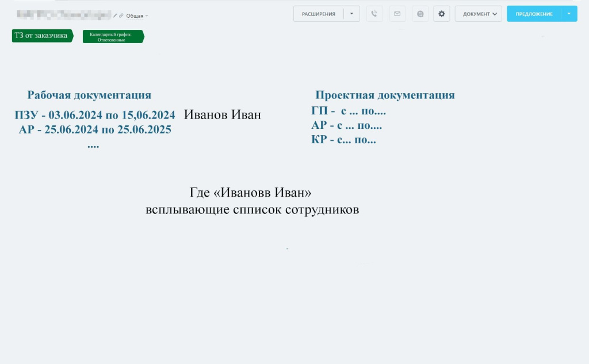
Task: Open settings via the gear icon
Action: [x=442, y=14]
